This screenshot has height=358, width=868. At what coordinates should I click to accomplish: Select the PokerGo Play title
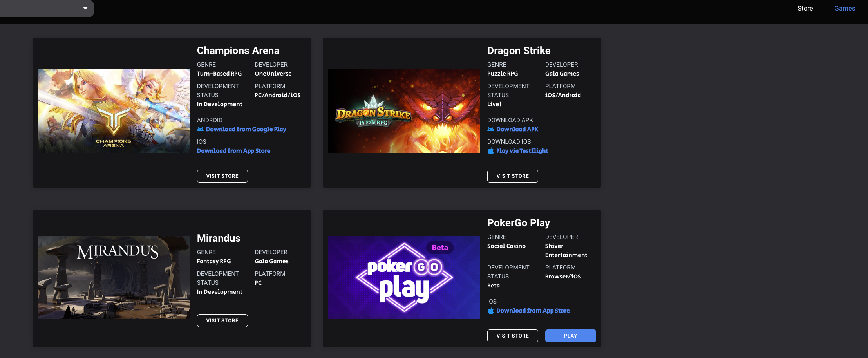click(x=519, y=223)
